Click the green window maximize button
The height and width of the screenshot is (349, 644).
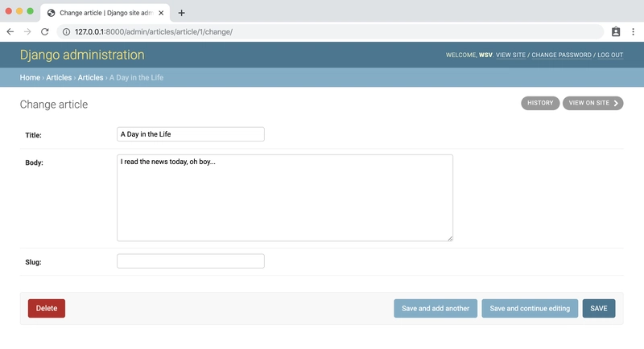pos(30,11)
